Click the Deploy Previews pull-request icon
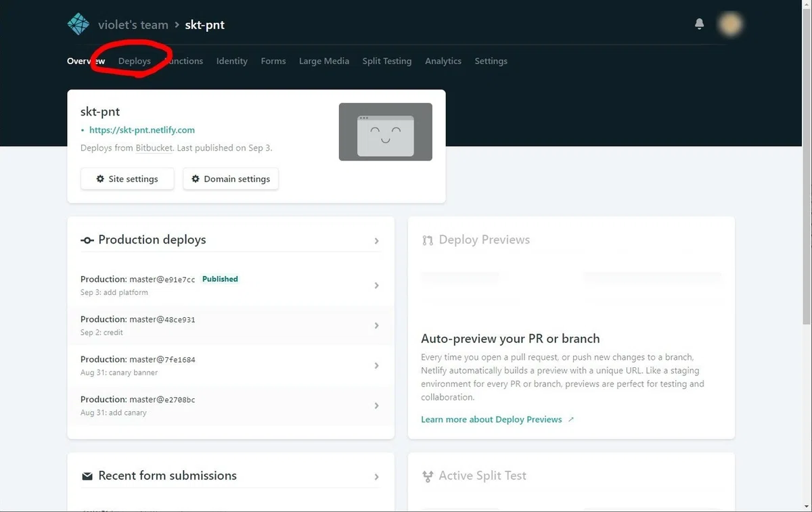 tap(428, 240)
